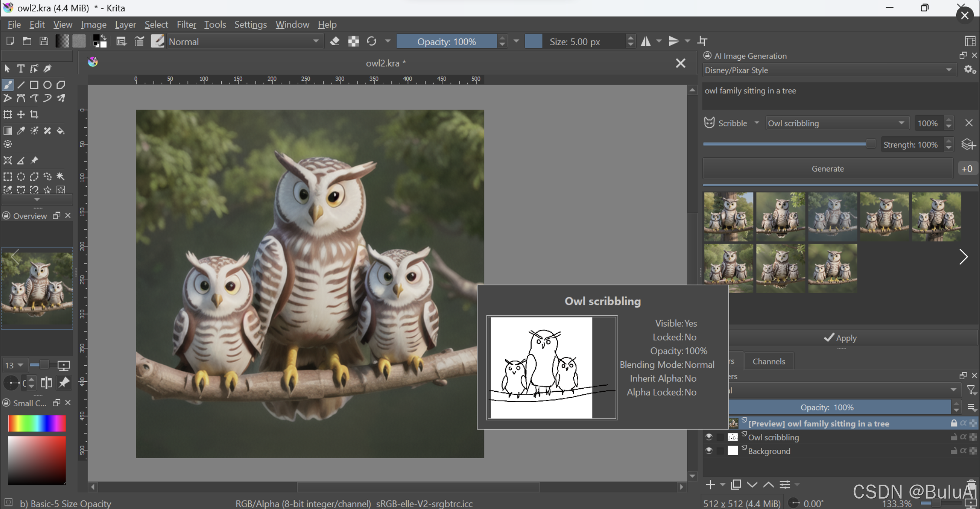
Task: Select the Fill bucket tool
Action: (61, 131)
